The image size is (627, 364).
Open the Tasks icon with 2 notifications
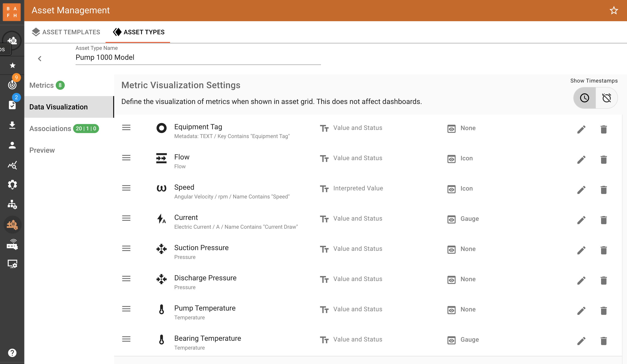click(12, 105)
